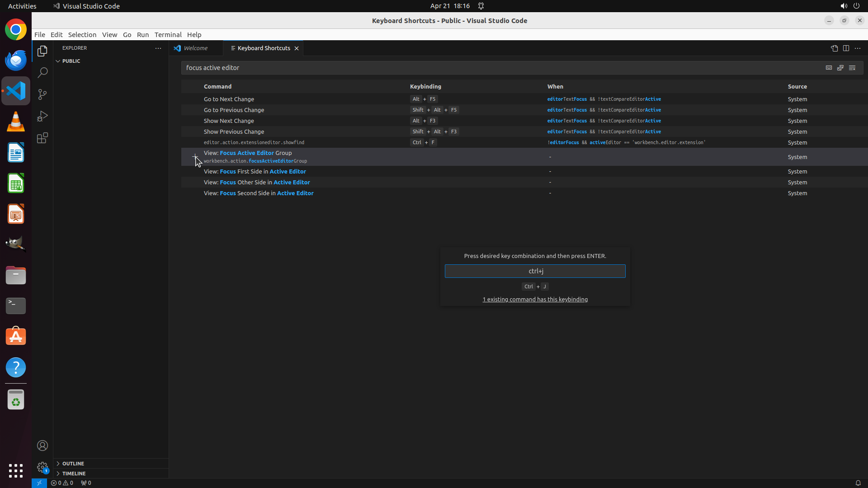Toggle Sort by Precedence in search bar
The width and height of the screenshot is (868, 488).
(x=840, y=68)
